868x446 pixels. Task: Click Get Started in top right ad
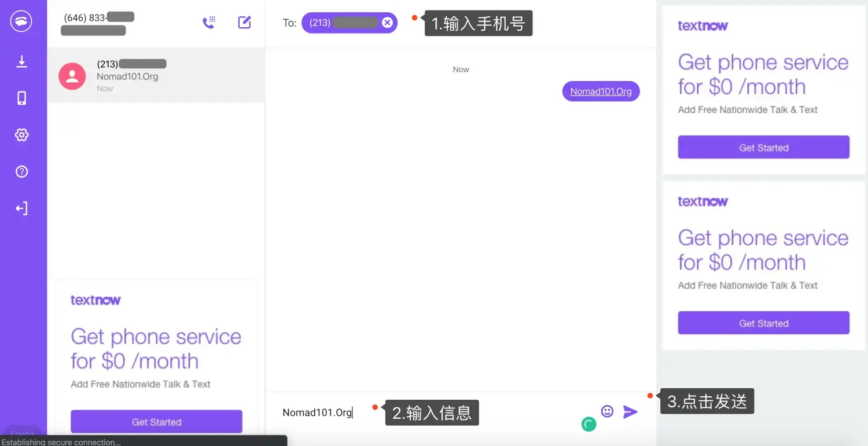coord(763,148)
